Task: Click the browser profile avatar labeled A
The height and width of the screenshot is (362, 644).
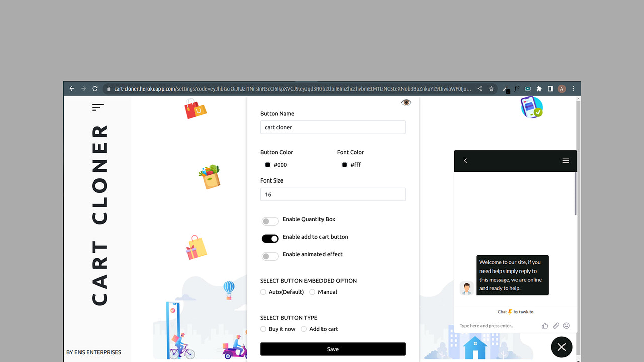Action: click(x=561, y=88)
